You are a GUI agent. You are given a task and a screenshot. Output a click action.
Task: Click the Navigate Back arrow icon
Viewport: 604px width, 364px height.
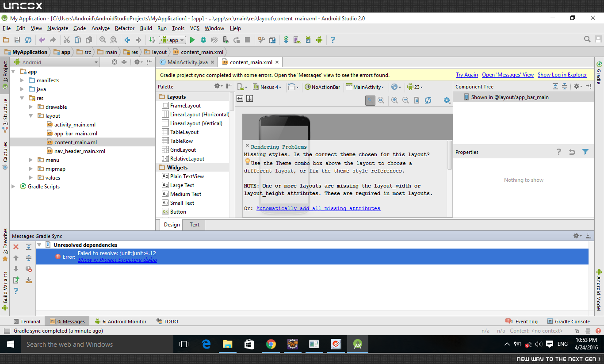(127, 40)
